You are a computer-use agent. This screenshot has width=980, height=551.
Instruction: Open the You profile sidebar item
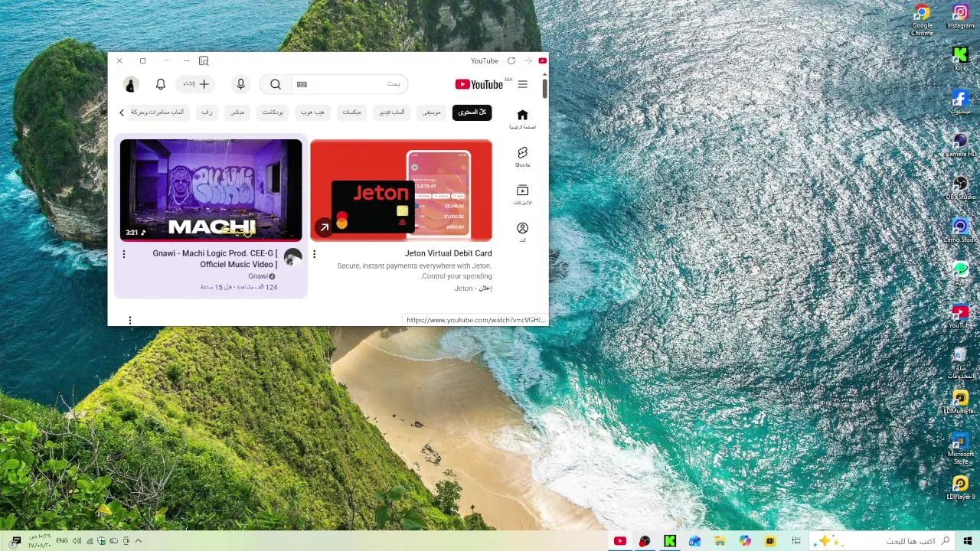click(x=522, y=232)
